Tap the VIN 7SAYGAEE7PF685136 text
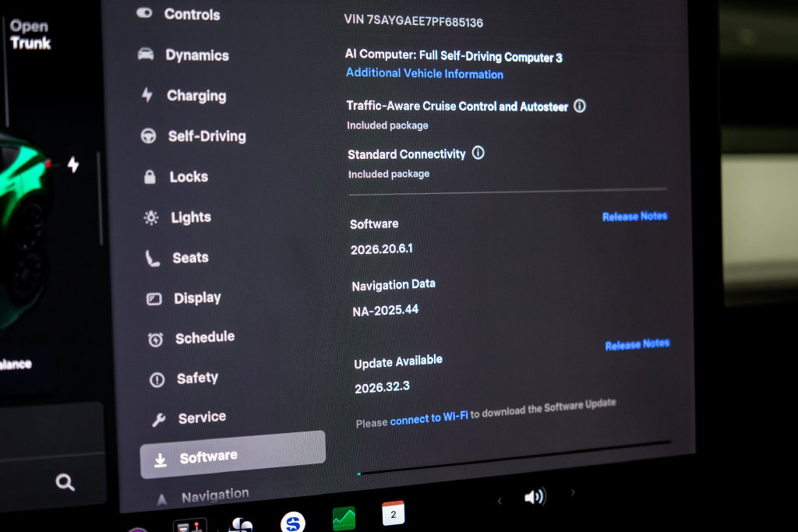Viewport: 798px width, 532px height. tap(413, 21)
